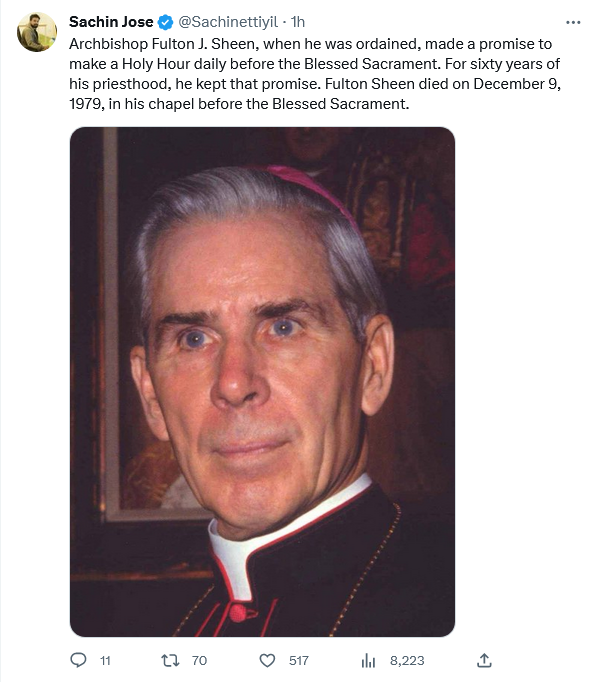Open view analytics bar chart icon
This screenshot has height=682, width=598.
pos(368,661)
